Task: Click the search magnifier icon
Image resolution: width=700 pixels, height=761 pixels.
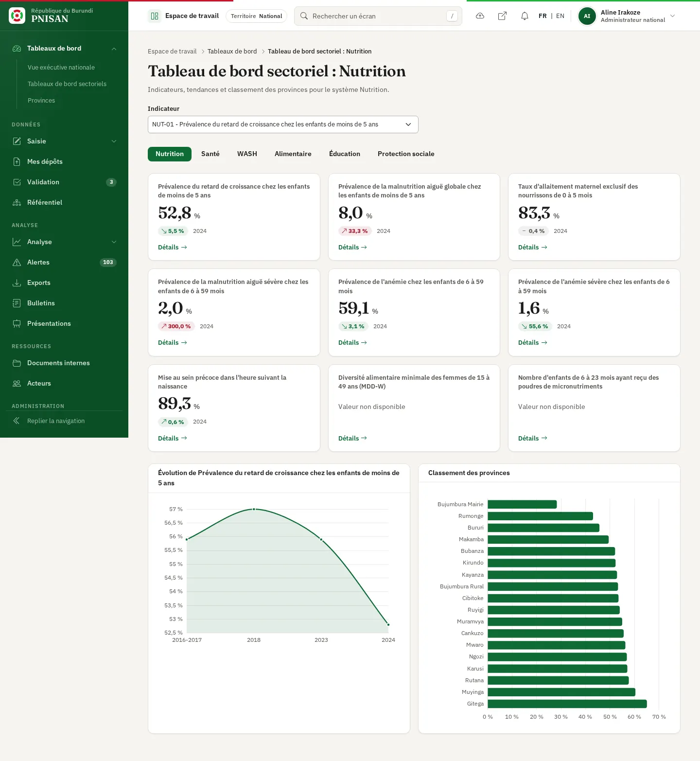Action: (x=304, y=16)
